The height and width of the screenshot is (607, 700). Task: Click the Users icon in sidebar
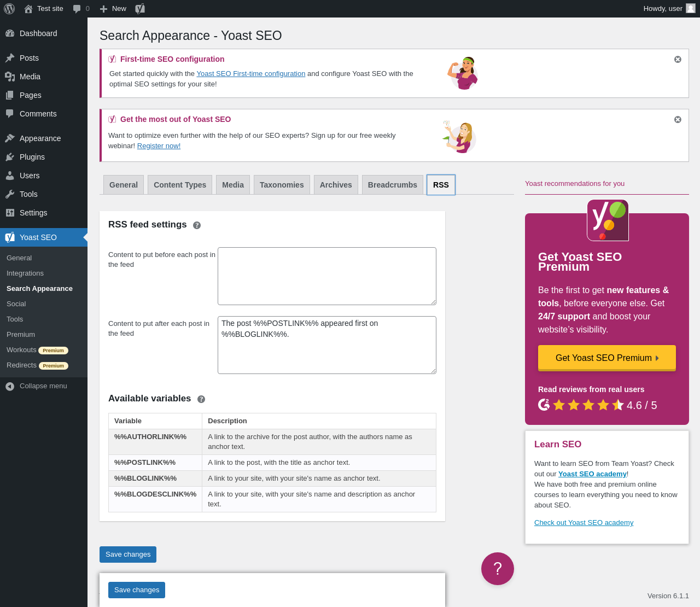[x=10, y=176]
